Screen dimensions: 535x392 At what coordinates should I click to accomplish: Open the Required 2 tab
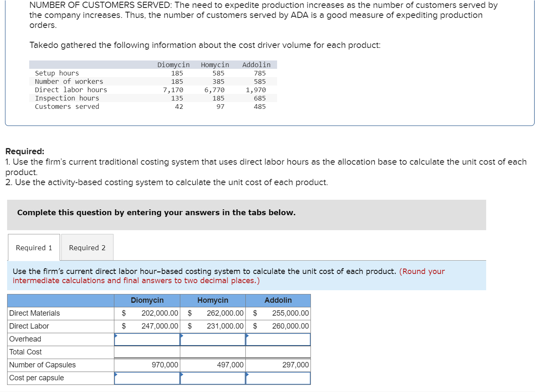coord(87,248)
